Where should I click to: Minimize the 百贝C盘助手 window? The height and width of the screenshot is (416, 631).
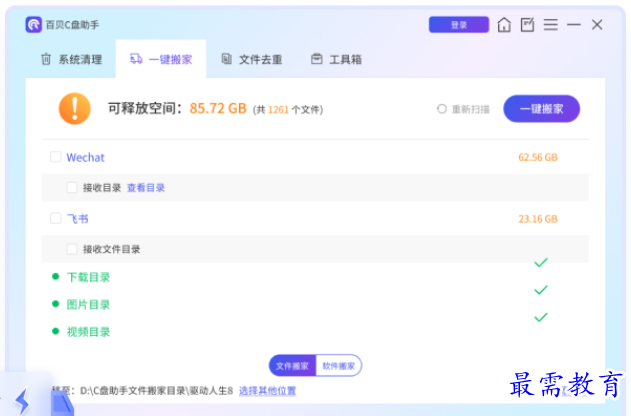point(574,25)
